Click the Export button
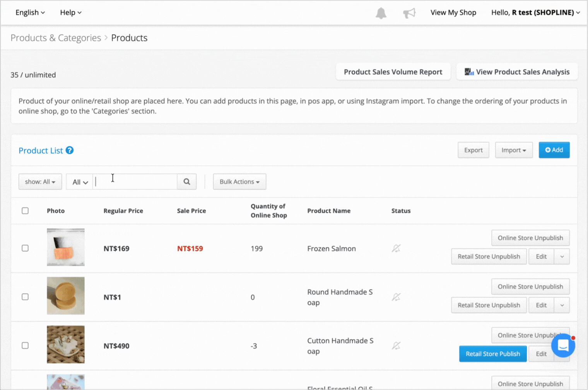 (x=473, y=150)
